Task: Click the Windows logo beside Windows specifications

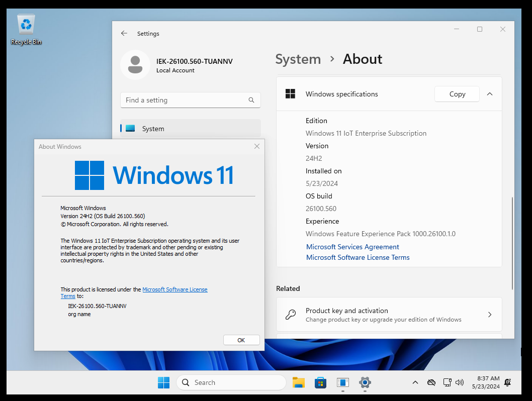Action: pyautogui.click(x=291, y=94)
